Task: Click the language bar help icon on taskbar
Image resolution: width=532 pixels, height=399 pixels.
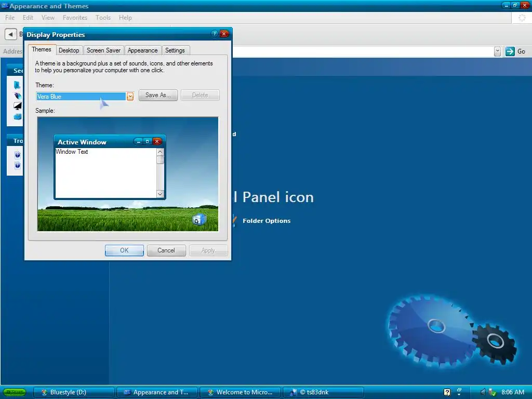Action: coord(447,393)
